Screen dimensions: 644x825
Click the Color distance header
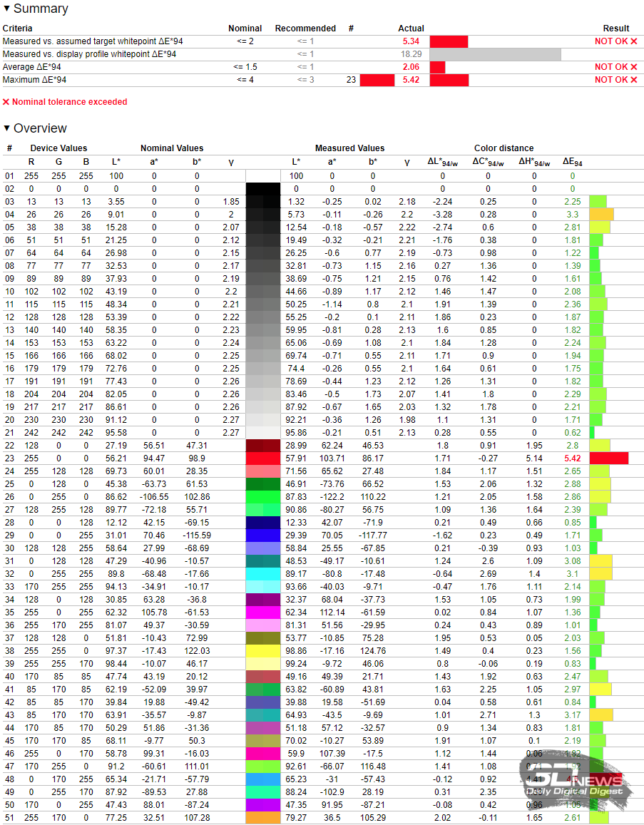click(x=504, y=148)
